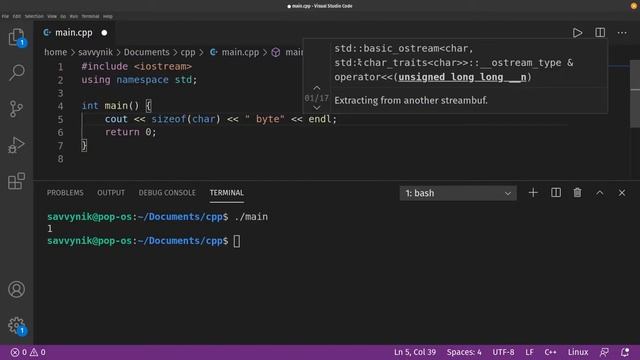Change encoding via 'UTF-8' status item
The width and height of the screenshot is (640, 360).
tap(503, 352)
